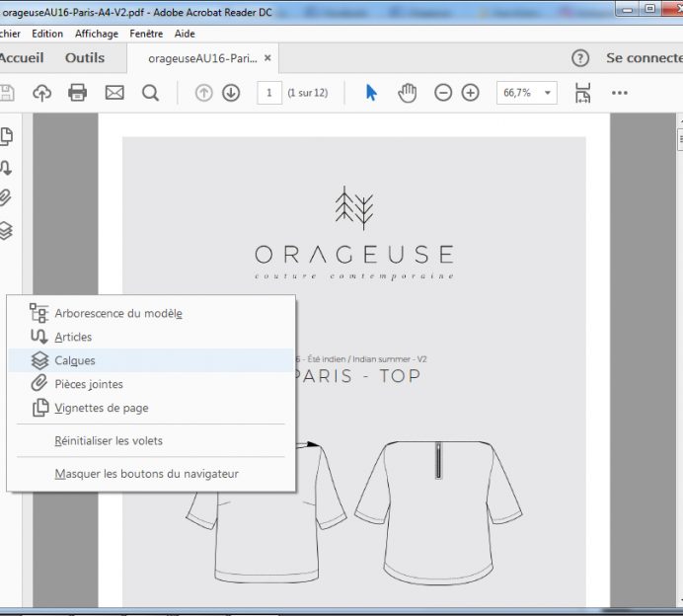Viewport: 683px width, 616px height.
Task: Open the articles sidebar icon
Action: [x=6, y=168]
